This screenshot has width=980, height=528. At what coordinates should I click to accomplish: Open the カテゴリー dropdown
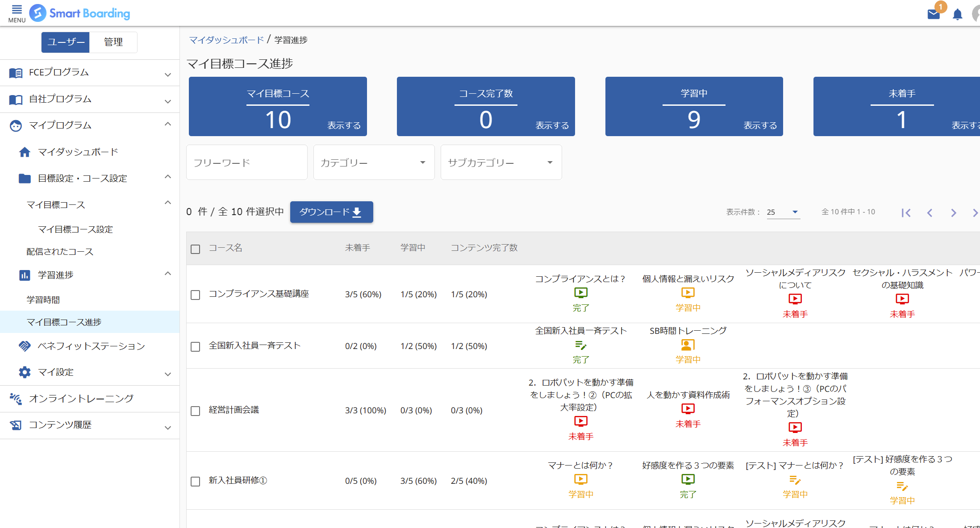(374, 162)
